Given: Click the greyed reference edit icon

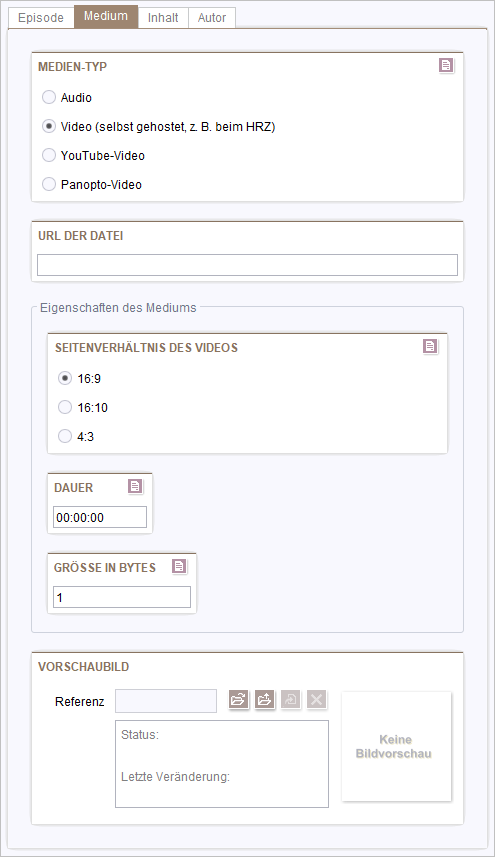Looking at the screenshot, I should [291, 699].
